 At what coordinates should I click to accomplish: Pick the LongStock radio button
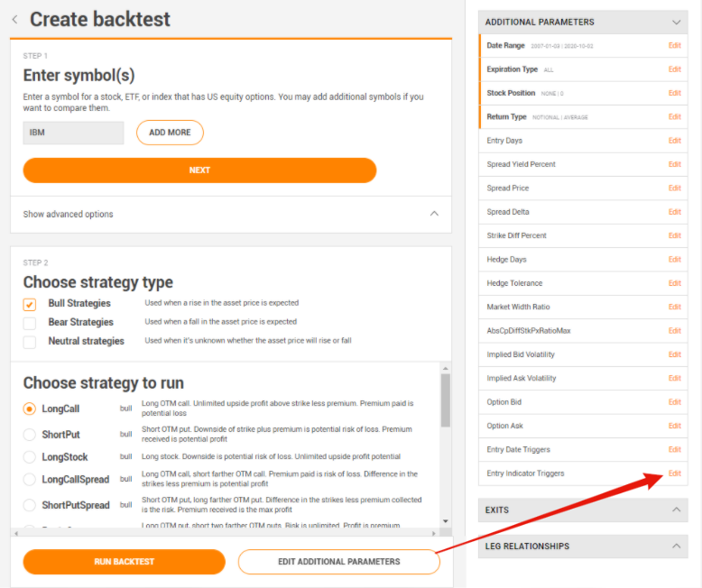[30, 457]
